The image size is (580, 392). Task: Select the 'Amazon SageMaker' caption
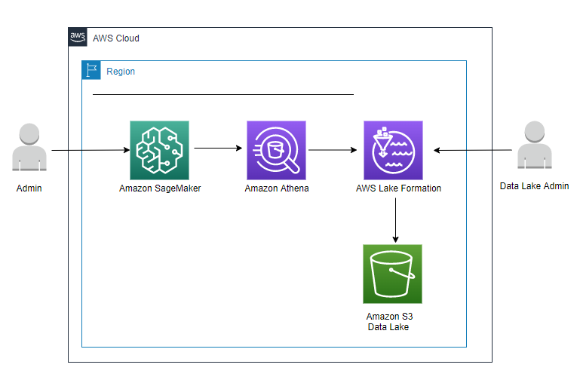160,188
